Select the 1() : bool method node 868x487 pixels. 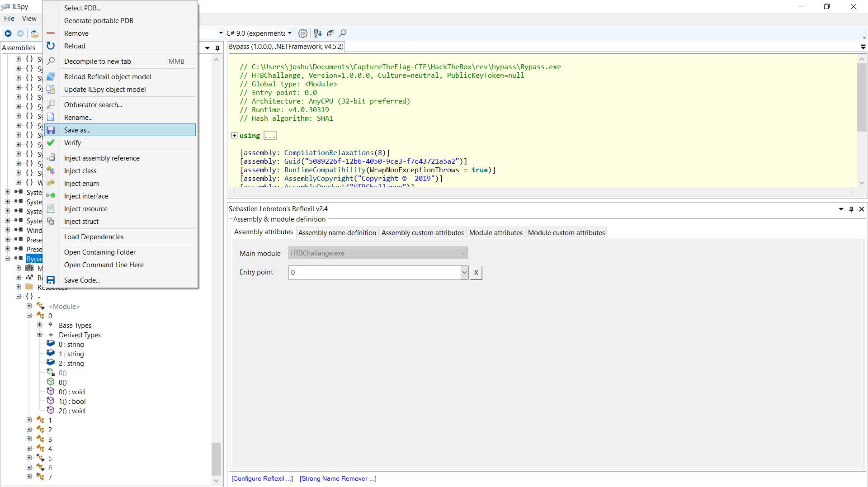coord(73,401)
